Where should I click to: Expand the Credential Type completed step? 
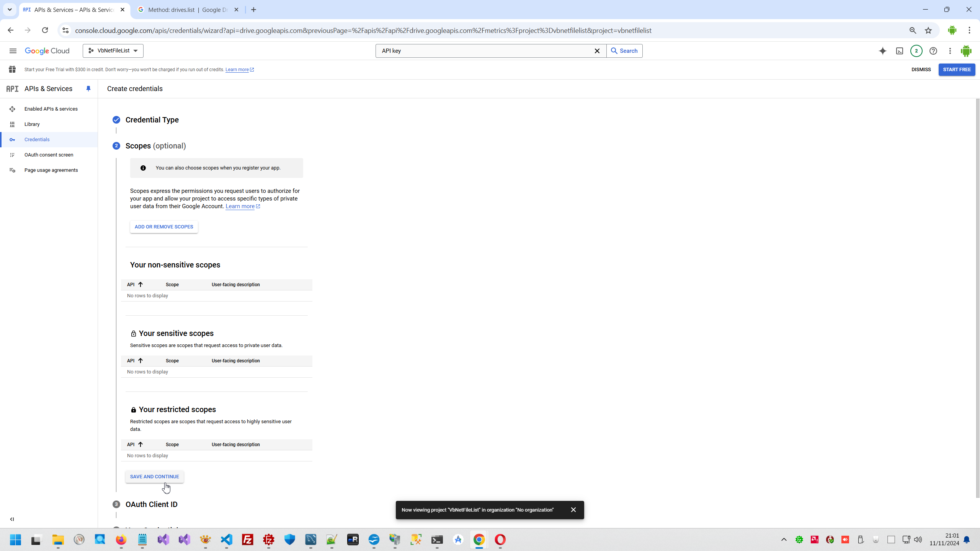pyautogui.click(x=152, y=120)
